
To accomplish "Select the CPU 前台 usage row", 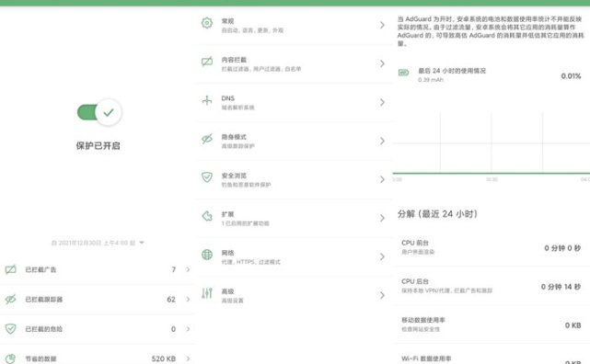I will (491, 247).
